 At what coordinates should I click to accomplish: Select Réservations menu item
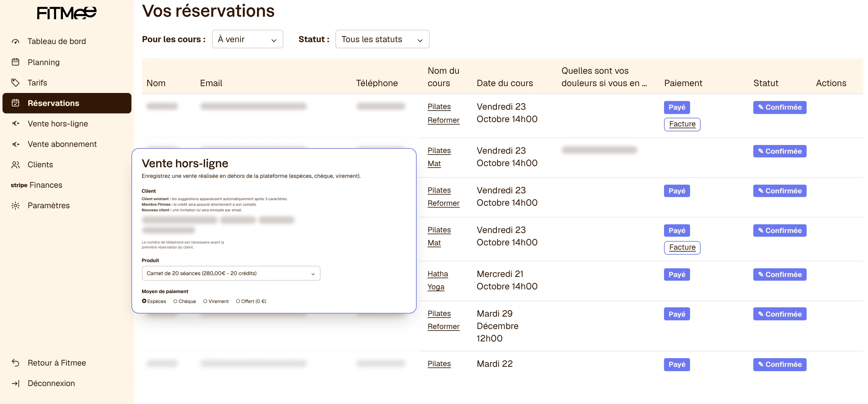[x=67, y=103]
